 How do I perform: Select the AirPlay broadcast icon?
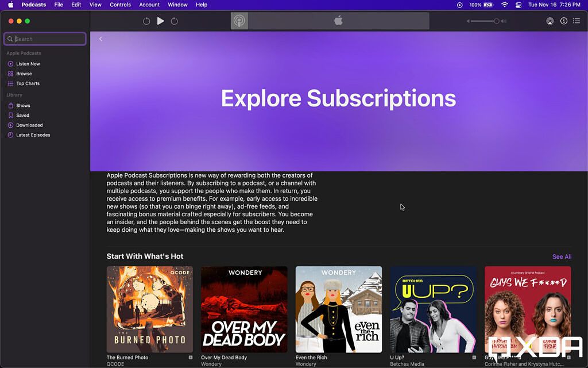550,21
